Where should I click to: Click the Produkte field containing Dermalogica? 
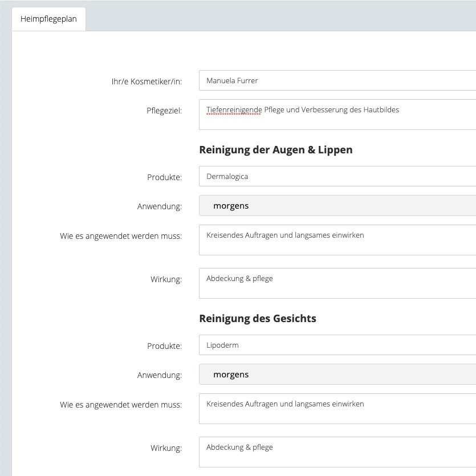336,177
